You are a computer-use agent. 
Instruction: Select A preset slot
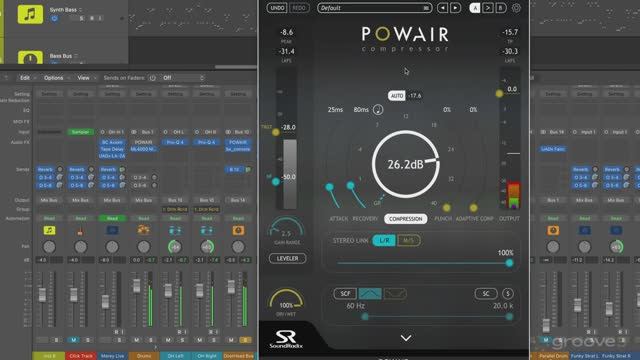475,8
